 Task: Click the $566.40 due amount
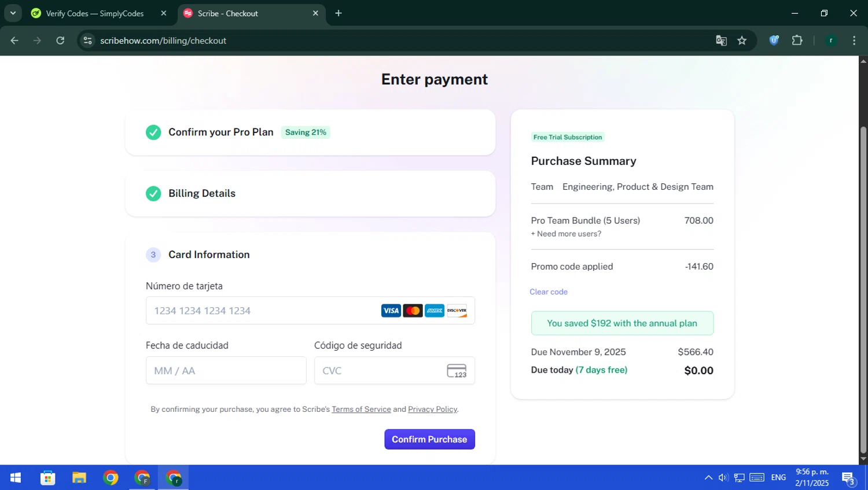[696, 352]
